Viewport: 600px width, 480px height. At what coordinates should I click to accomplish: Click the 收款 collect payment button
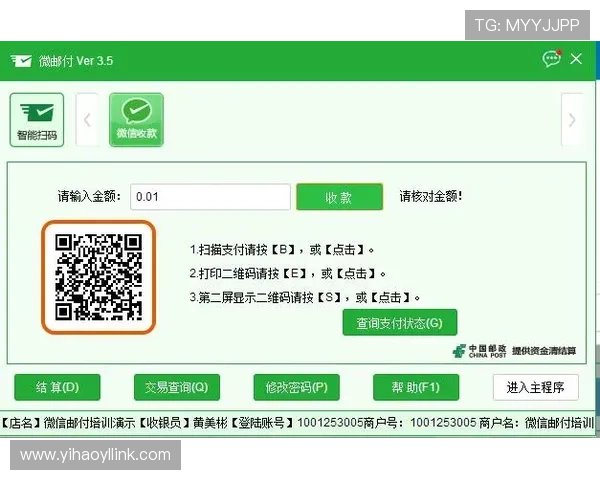339,197
